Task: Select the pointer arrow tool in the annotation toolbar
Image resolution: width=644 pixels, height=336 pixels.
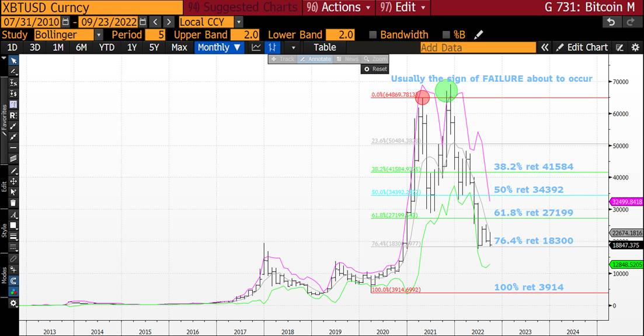Action: click(x=13, y=61)
